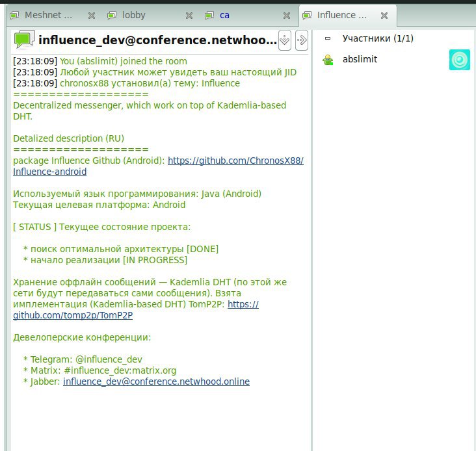Click the 'Telegram: @influence_dev' line
This screenshot has width=476, height=451.
[83, 359]
